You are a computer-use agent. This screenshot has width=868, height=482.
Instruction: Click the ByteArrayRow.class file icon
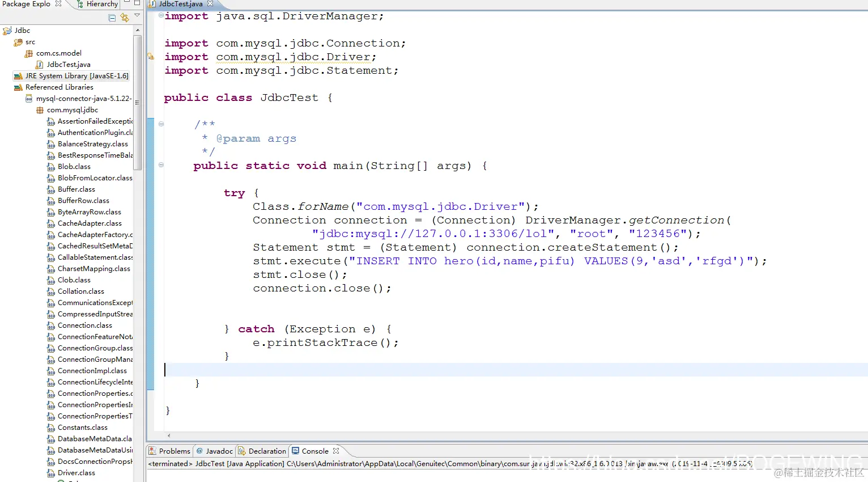(51, 212)
